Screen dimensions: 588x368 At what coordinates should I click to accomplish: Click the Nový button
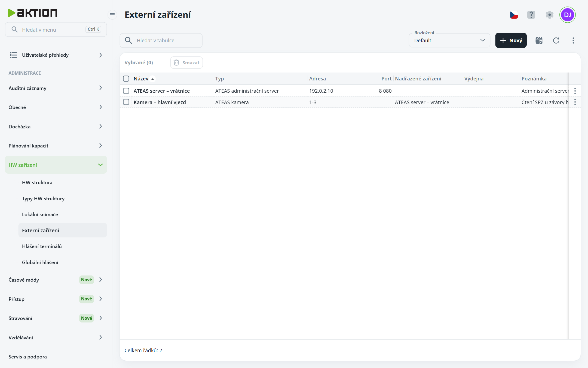pyautogui.click(x=511, y=40)
